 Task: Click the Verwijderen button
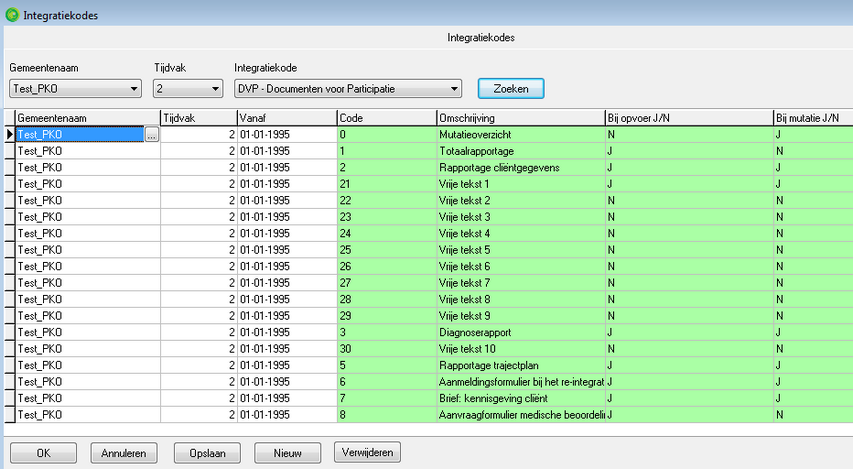(x=367, y=452)
